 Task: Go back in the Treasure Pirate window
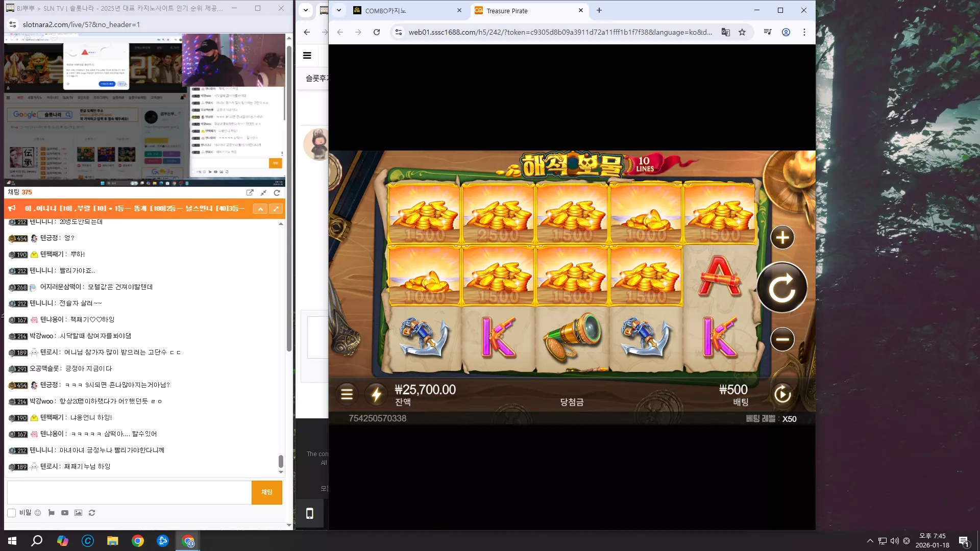(340, 32)
